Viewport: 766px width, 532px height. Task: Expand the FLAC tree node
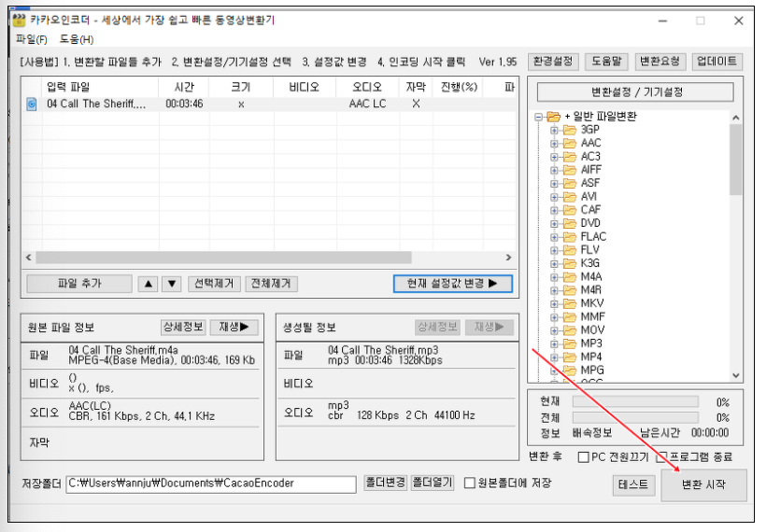click(x=554, y=237)
